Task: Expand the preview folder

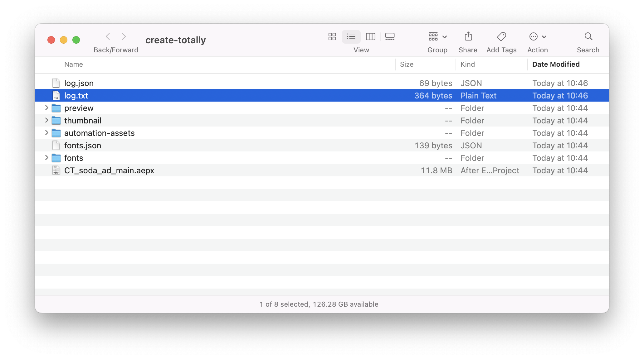Action: pyautogui.click(x=46, y=108)
